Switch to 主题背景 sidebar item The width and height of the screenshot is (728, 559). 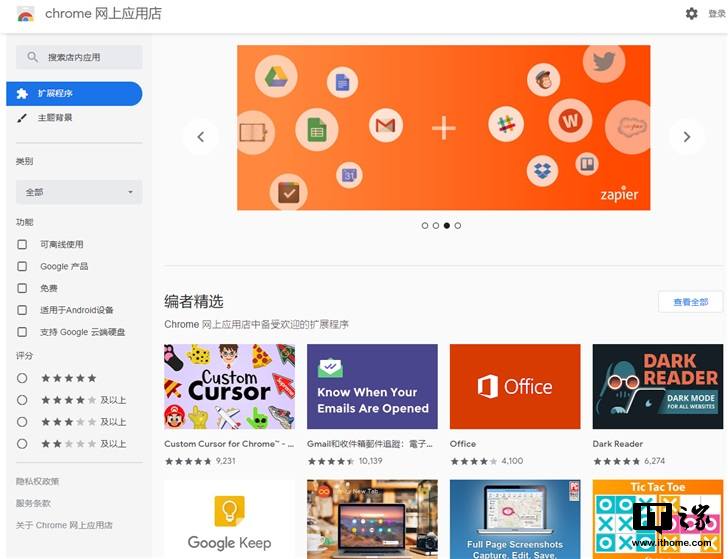(x=55, y=118)
